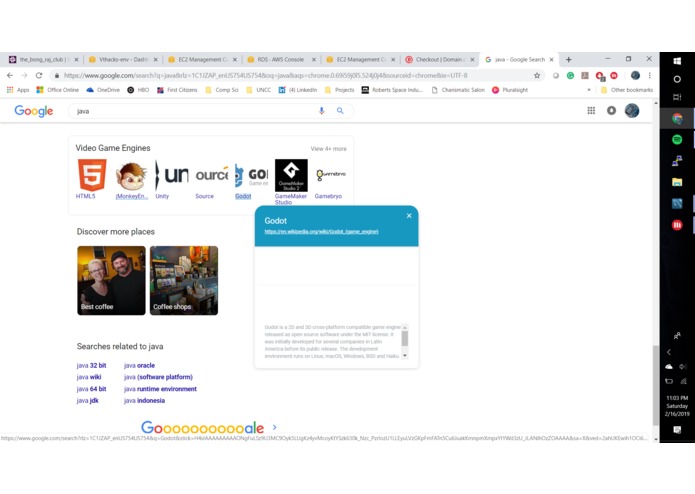Search related: java (software platform)
Viewport: 695px width, 494px height.
point(158,377)
